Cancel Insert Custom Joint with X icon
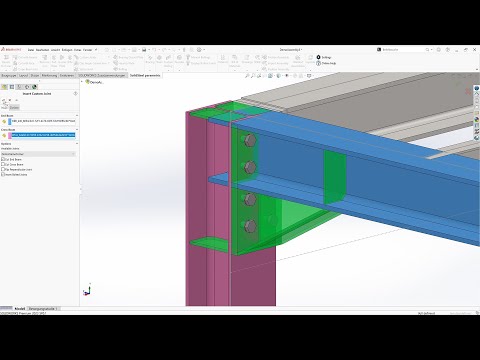 (10, 100)
